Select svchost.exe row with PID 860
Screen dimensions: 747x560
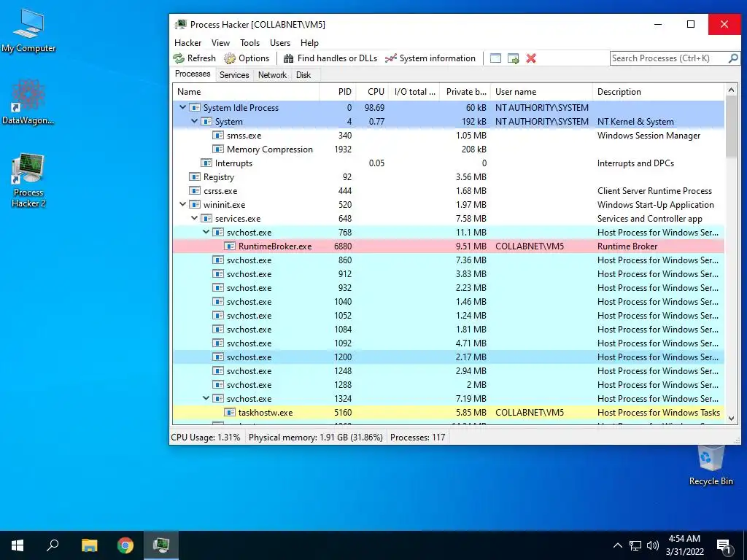449,260
